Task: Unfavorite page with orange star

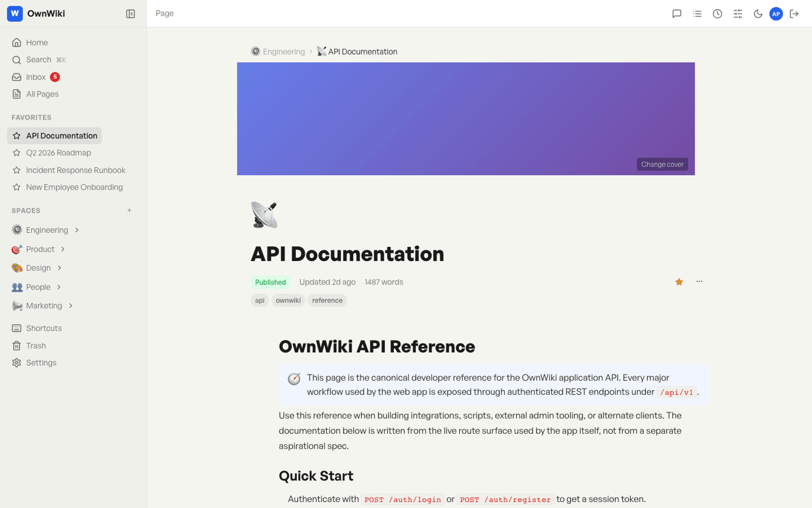Action: pyautogui.click(x=679, y=282)
